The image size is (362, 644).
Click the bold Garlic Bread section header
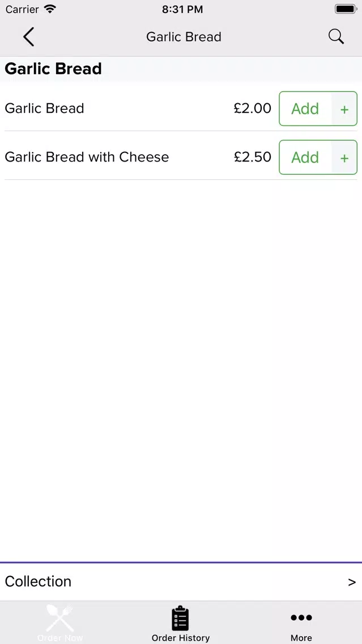pos(53,69)
